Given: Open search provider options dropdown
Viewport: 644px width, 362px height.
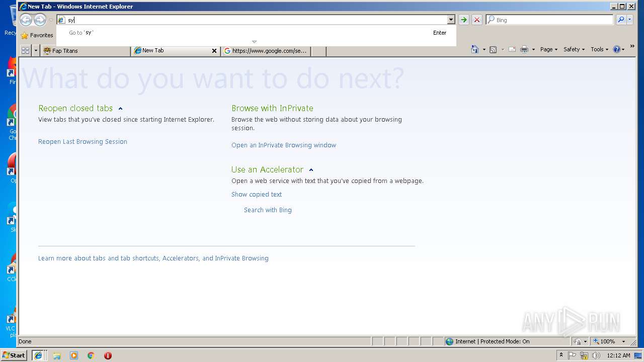Looking at the screenshot, I should (630, 20).
